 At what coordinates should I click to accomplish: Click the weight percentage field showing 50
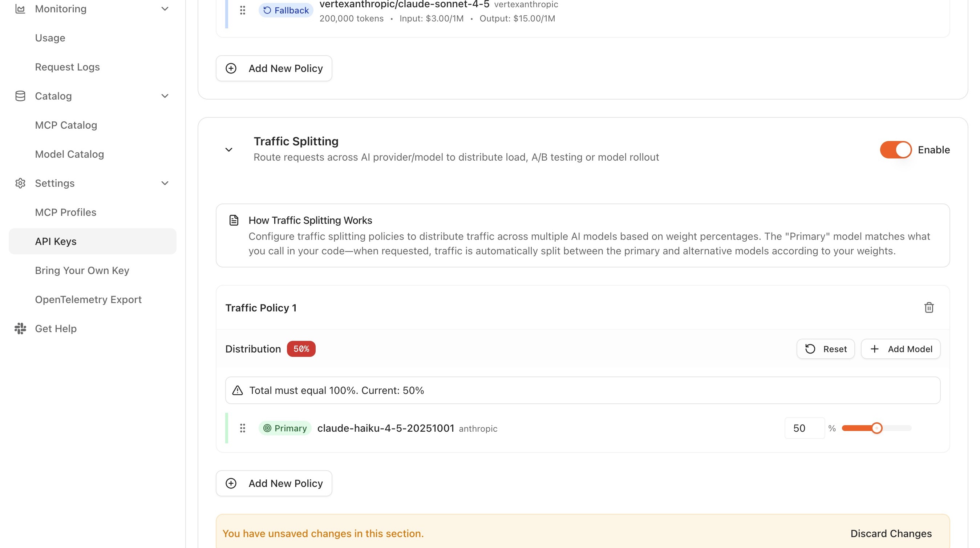805,428
